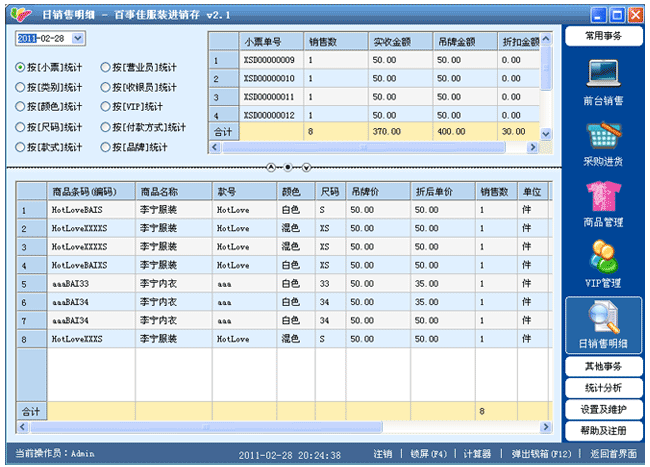Open the date dropdown arrow

[x=78, y=39]
